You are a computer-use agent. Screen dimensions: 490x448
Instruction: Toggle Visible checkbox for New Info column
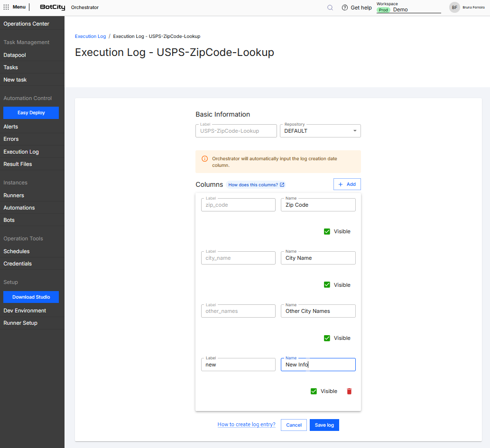tap(314, 391)
